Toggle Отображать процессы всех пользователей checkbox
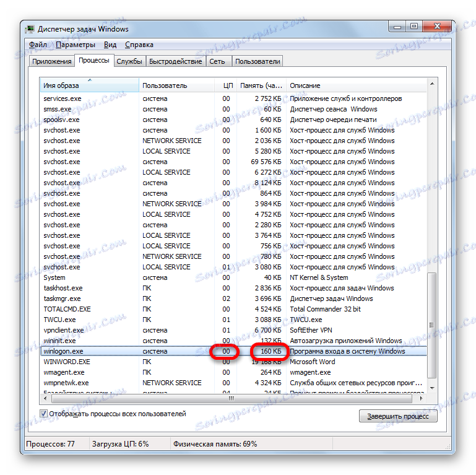This screenshot has height=475, width=476. [43, 413]
